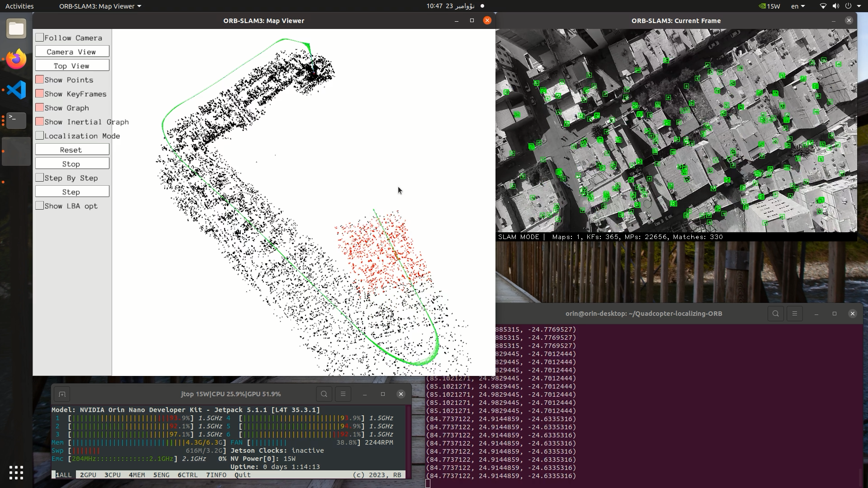Screen dimensions: 868x488
Task: Toggle the Show KeyFrames checkbox
Action: tap(40, 94)
